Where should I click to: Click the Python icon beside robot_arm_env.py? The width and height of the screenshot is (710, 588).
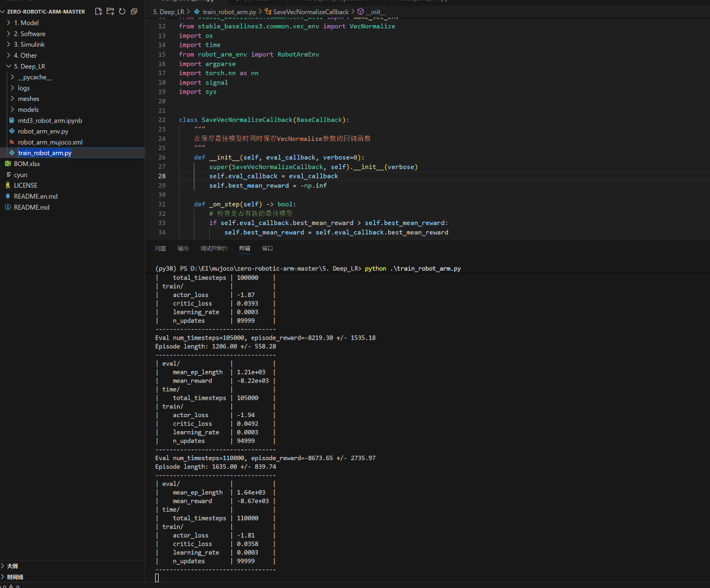tap(12, 131)
